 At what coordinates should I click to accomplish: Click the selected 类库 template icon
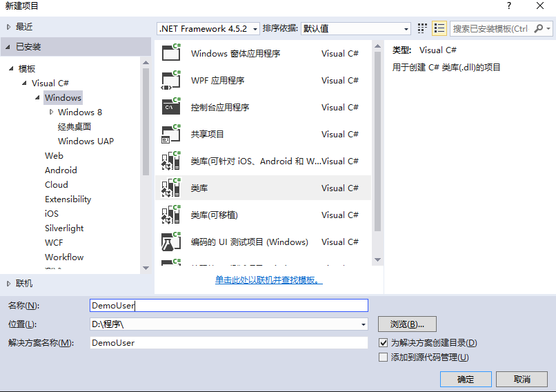pyautogui.click(x=171, y=187)
